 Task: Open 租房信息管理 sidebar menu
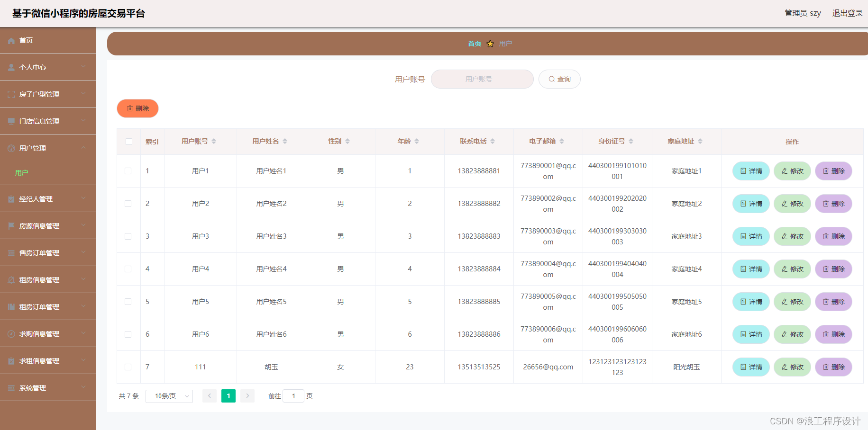click(x=48, y=280)
